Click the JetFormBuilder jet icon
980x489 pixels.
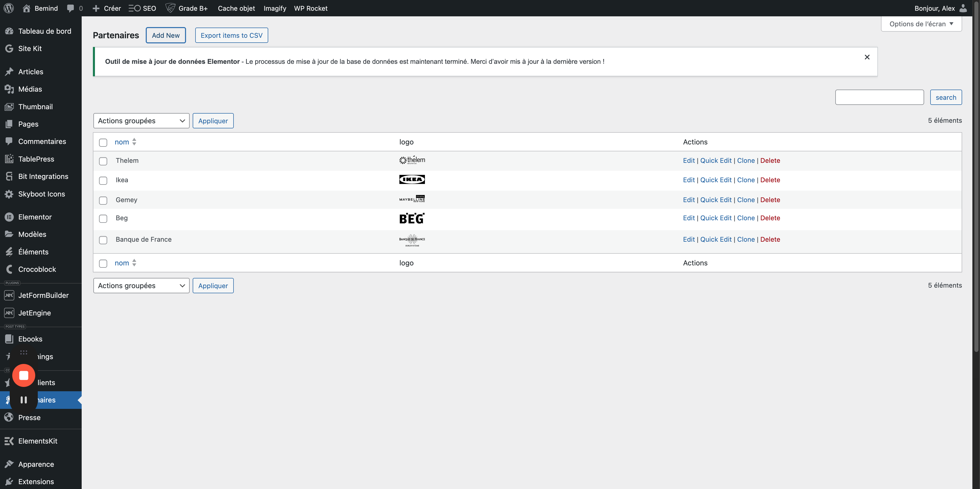tap(9, 295)
